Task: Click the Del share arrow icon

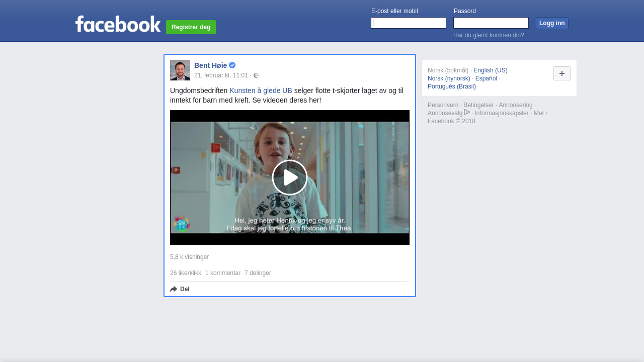Action: (174, 289)
